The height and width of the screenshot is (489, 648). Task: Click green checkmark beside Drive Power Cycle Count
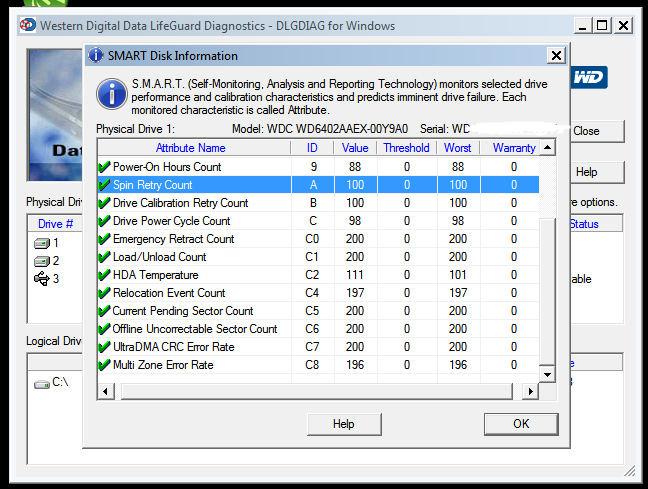[x=104, y=221]
